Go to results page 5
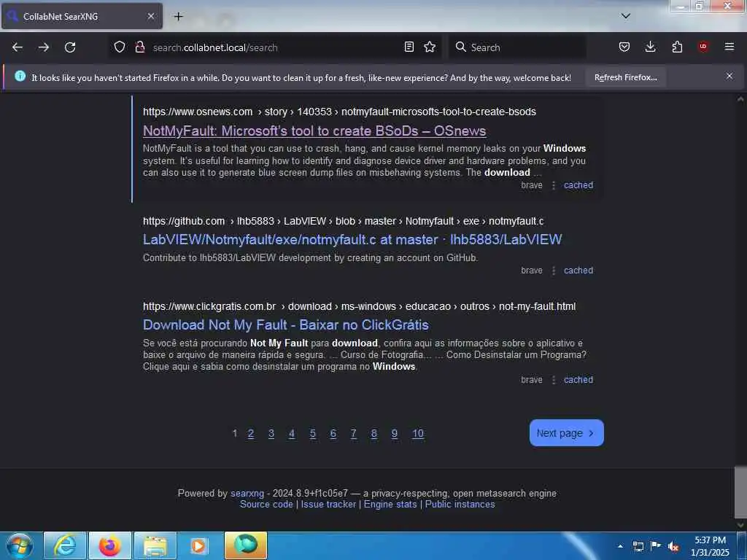The image size is (747, 560). pyautogui.click(x=312, y=433)
